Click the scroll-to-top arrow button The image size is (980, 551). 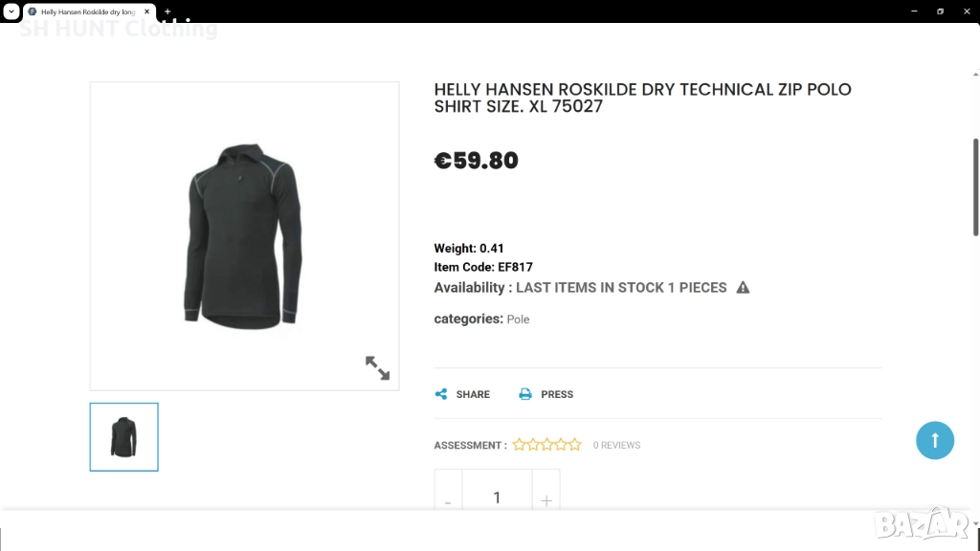[x=935, y=440]
